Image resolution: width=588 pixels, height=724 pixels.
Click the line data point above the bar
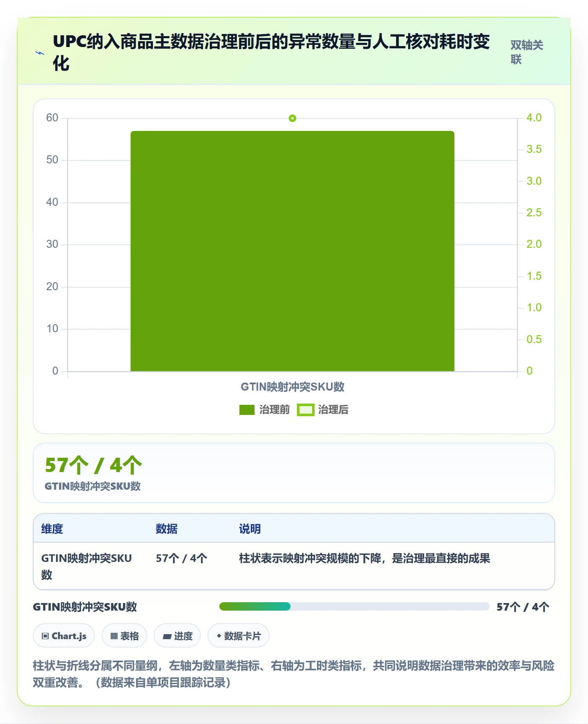pos(292,118)
